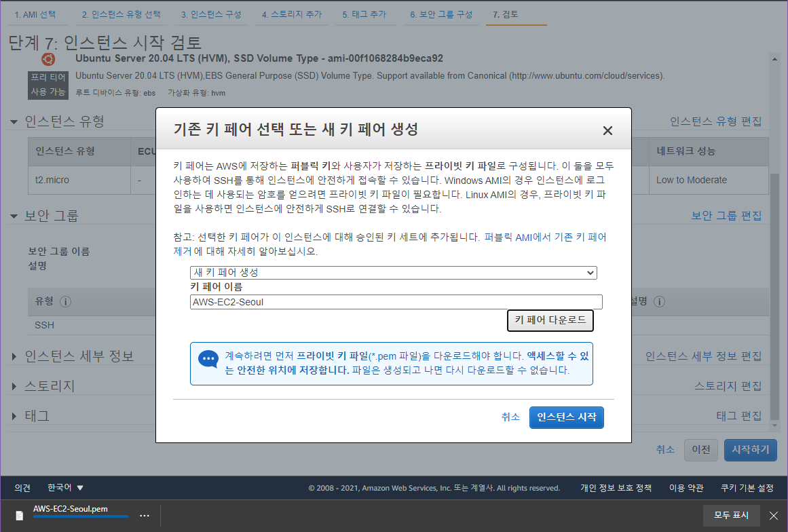This screenshot has height=532, width=788.
Task: Open 이용 약관 footer link
Action: pos(686,488)
